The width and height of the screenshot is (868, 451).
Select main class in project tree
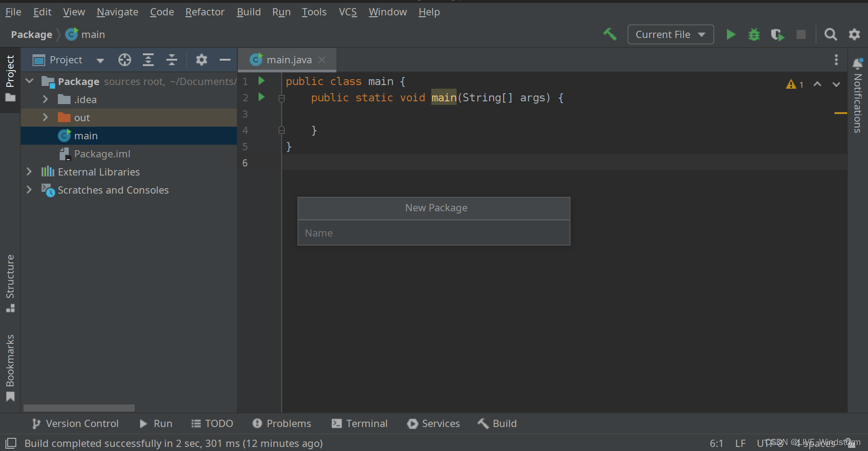[x=129, y=136]
